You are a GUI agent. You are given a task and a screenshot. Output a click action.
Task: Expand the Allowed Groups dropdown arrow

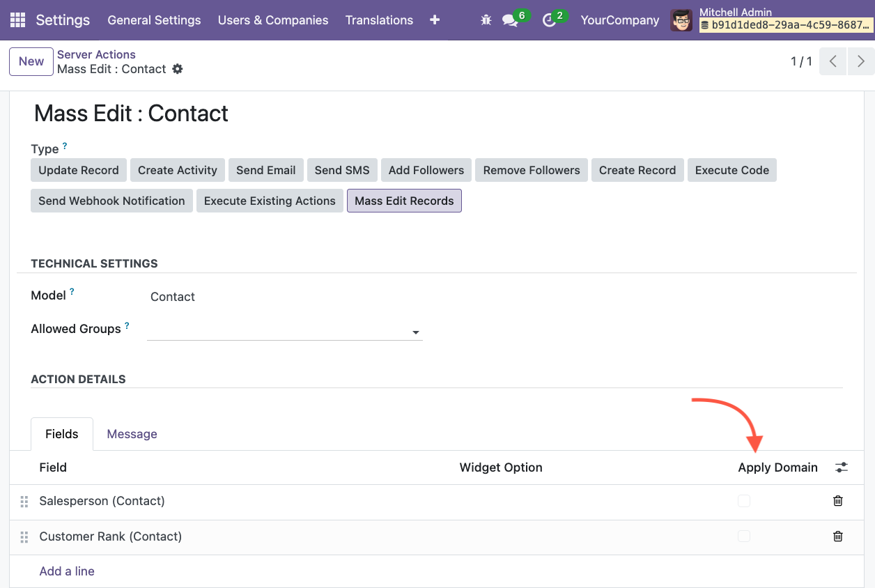[416, 332]
